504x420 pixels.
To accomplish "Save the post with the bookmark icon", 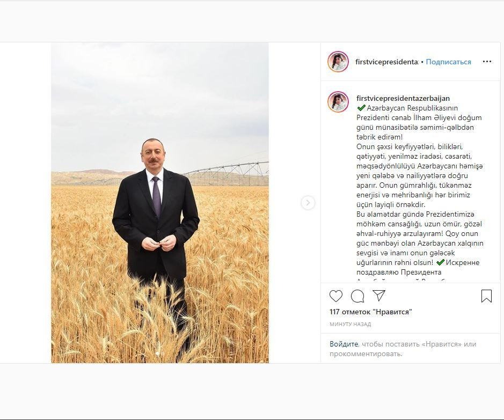I will (x=486, y=296).
